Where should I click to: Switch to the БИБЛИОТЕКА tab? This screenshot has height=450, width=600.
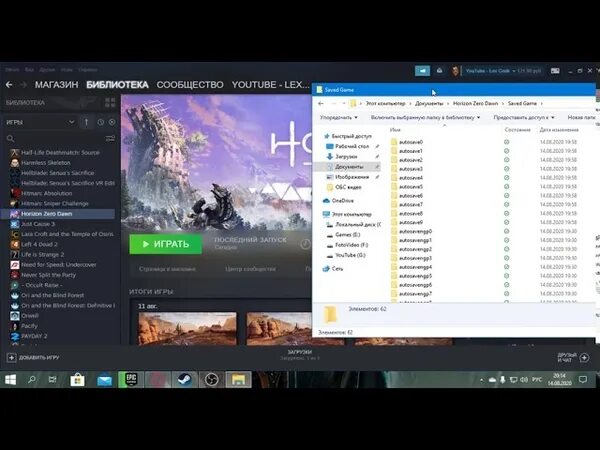tap(117, 85)
